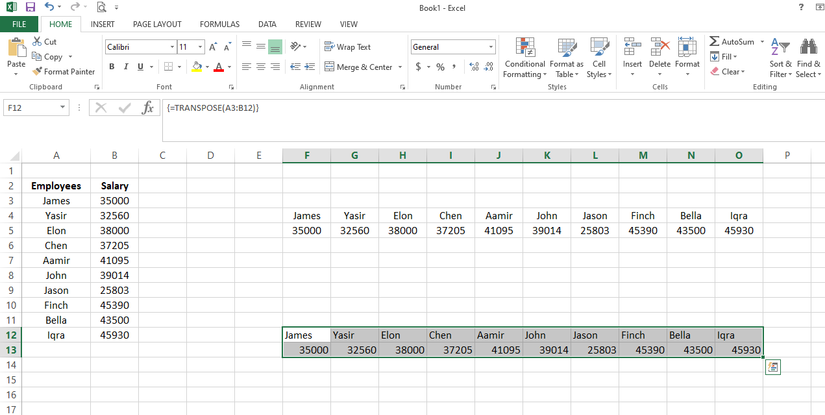Open the General number format dropdown
825x415 pixels.
[x=491, y=47]
